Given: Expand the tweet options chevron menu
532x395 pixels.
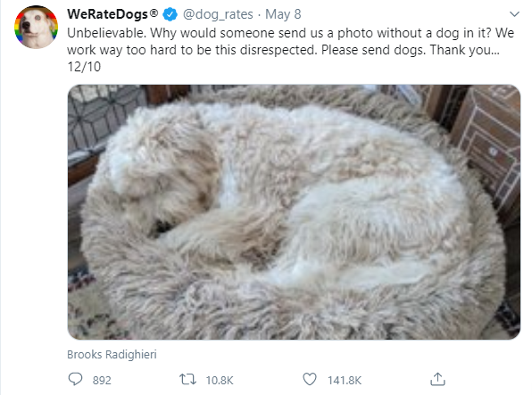Looking at the screenshot, I should [x=515, y=14].
